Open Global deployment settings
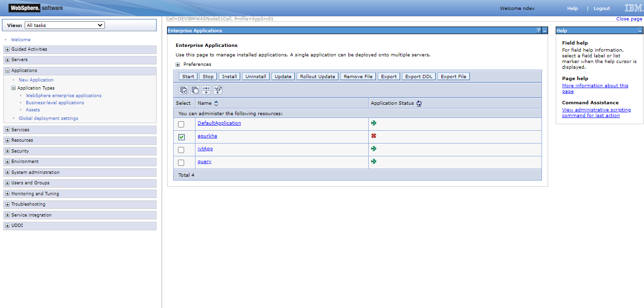644x308 pixels. click(48, 118)
